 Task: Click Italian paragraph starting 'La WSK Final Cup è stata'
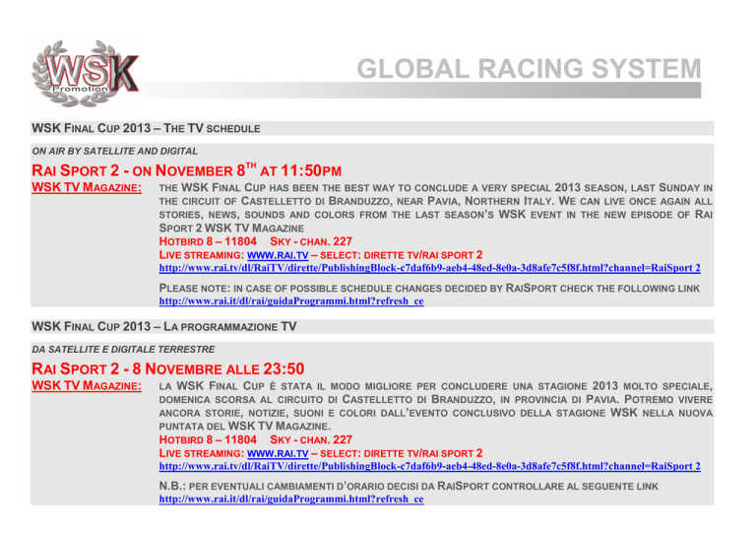[436, 406]
